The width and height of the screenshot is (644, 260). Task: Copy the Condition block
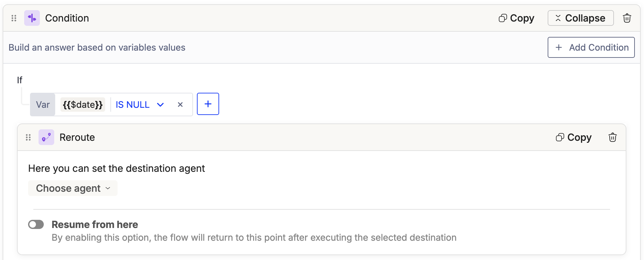516,18
